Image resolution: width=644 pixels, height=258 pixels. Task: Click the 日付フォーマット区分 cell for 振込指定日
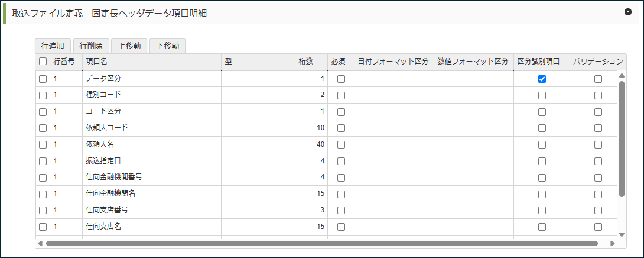pyautogui.click(x=393, y=161)
